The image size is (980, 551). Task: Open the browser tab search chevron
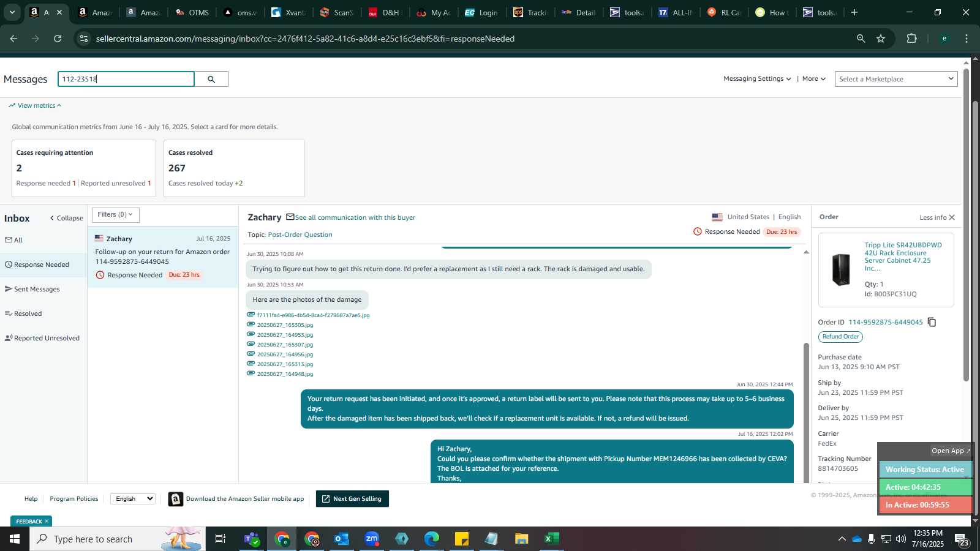pos(12,12)
